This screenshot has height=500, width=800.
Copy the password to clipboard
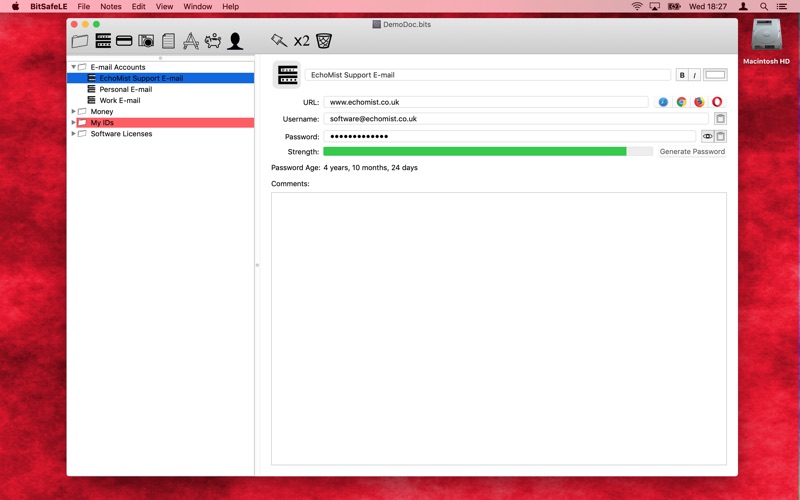coord(720,136)
